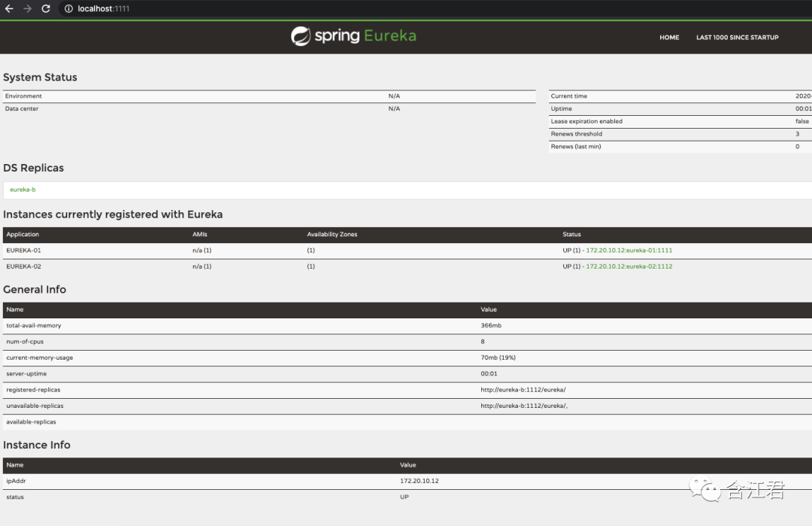The image size is (812, 526).
Task: Click the num-of-cpus row name
Action: click(25, 342)
